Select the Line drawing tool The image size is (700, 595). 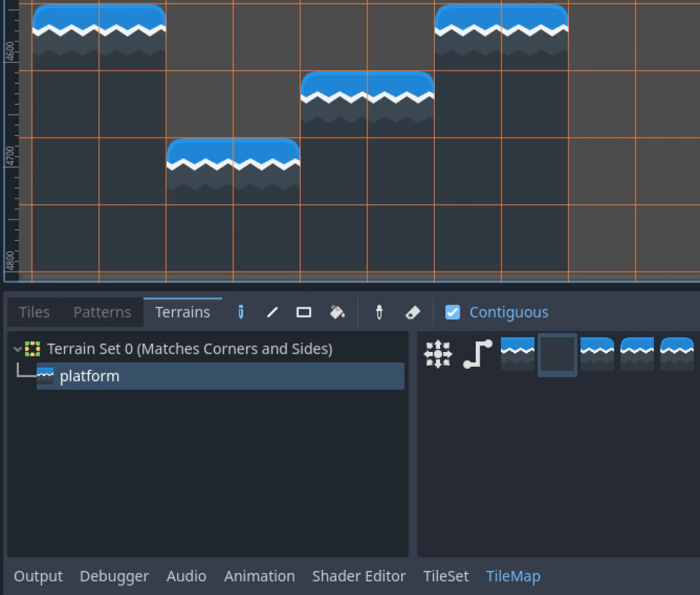[x=272, y=312]
